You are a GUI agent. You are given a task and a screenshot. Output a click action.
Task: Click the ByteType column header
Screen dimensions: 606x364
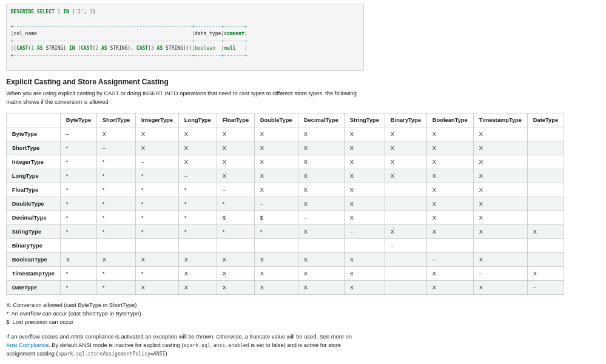point(78,120)
